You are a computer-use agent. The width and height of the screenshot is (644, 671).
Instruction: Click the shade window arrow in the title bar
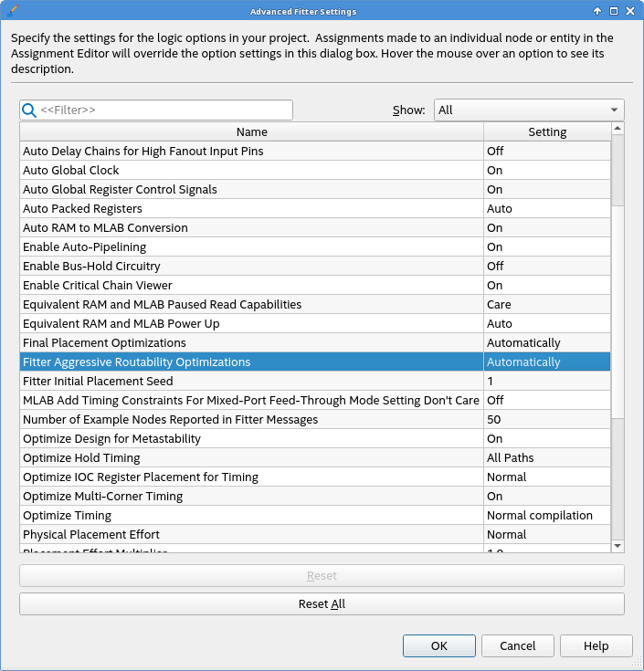point(597,11)
